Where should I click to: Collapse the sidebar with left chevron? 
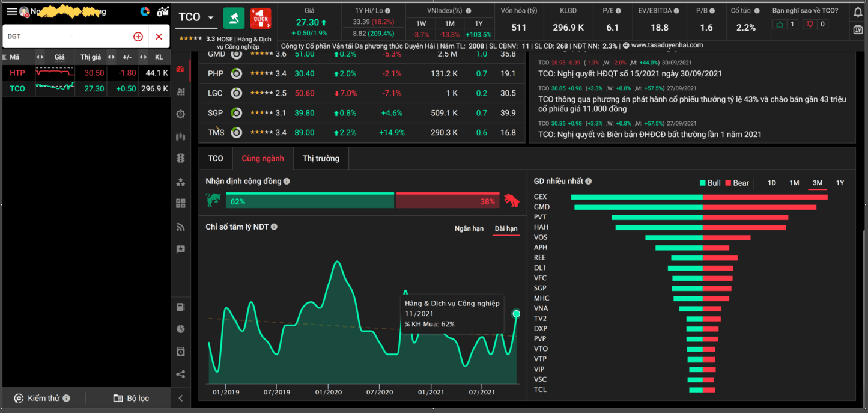coord(181,398)
